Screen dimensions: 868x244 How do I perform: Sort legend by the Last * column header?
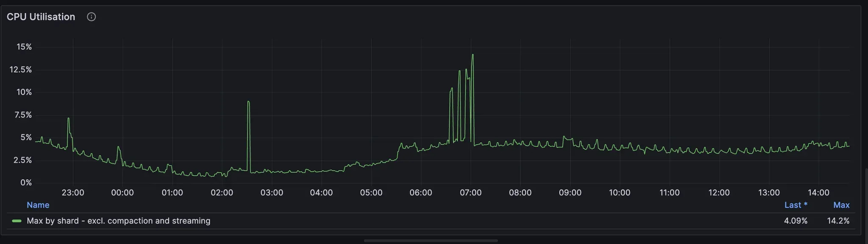point(796,205)
